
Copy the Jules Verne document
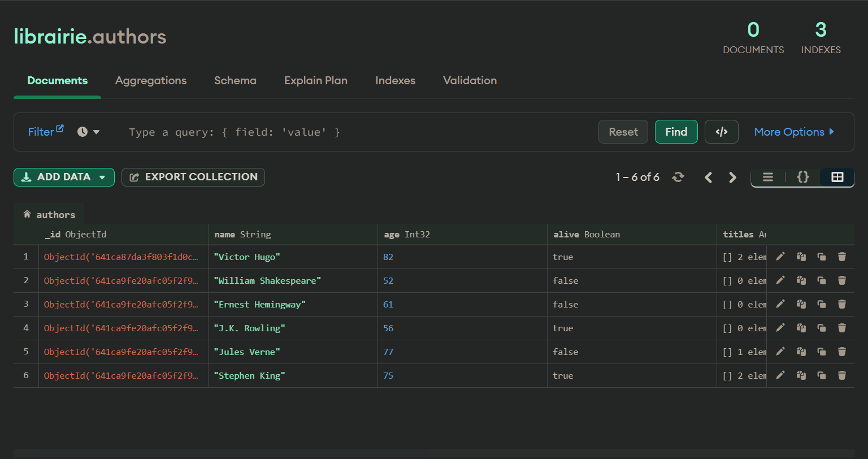click(x=801, y=352)
